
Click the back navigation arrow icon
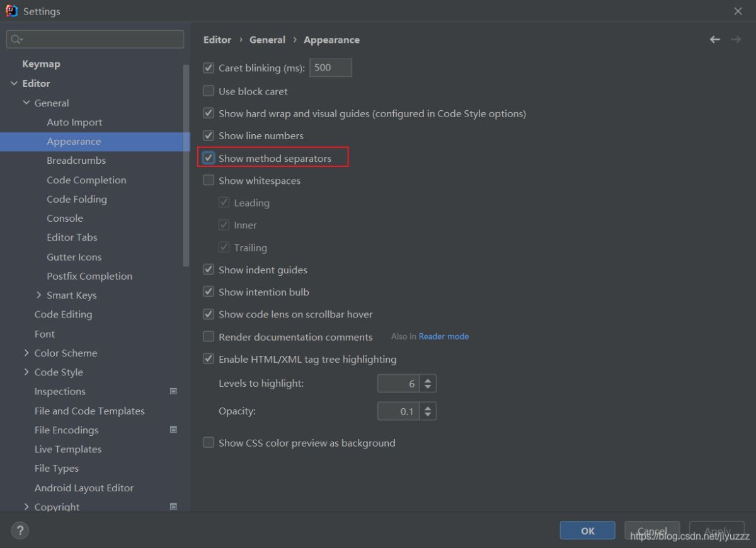pyautogui.click(x=714, y=40)
